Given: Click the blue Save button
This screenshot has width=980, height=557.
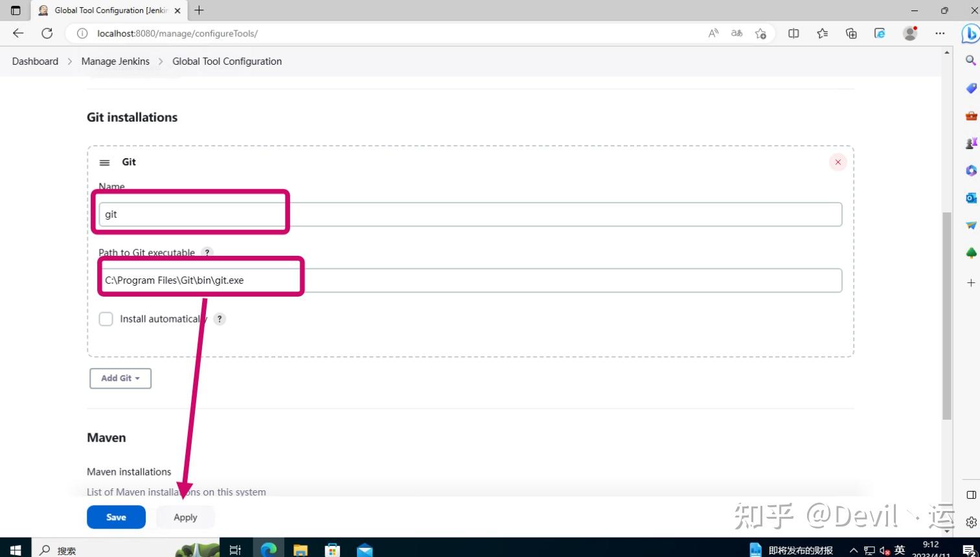Looking at the screenshot, I should coord(116,517).
